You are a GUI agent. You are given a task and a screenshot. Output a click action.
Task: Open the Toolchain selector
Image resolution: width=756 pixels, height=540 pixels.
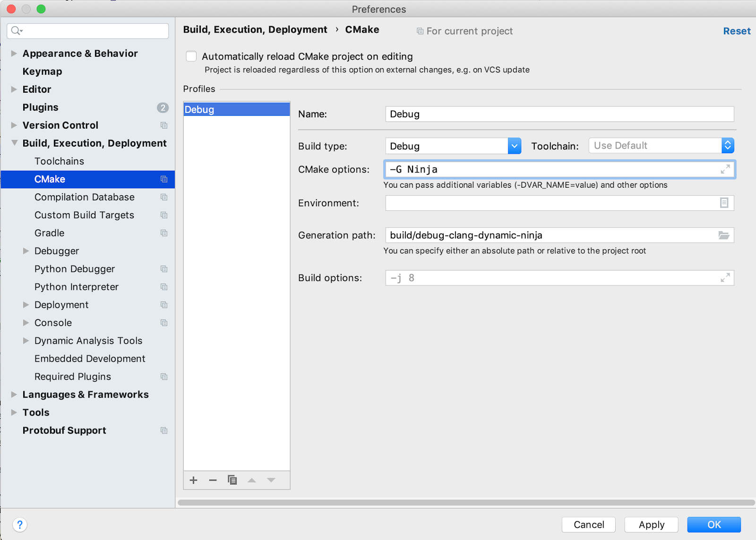pos(728,145)
